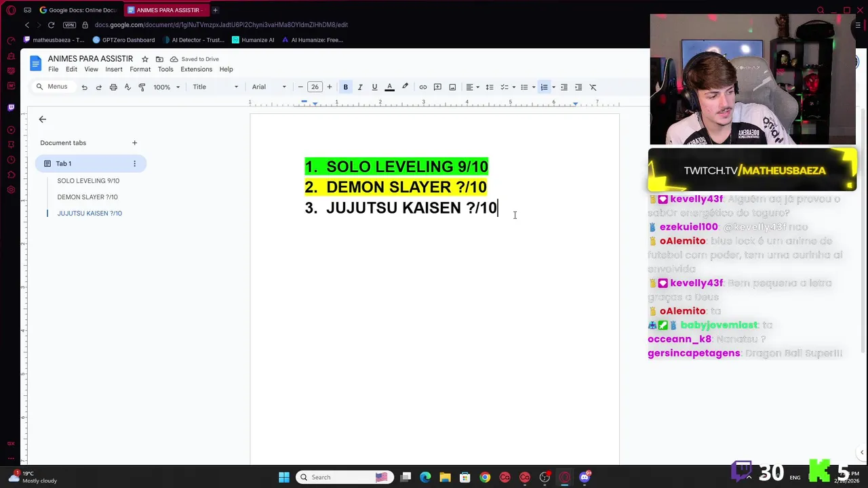The width and height of the screenshot is (868, 488).
Task: Open the text alignment dropdown
Action: (x=473, y=87)
